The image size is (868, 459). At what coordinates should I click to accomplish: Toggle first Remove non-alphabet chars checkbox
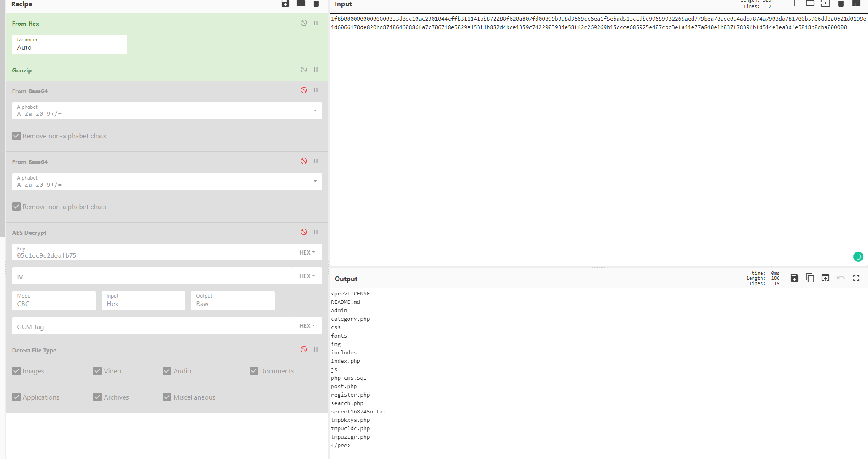pyautogui.click(x=16, y=136)
